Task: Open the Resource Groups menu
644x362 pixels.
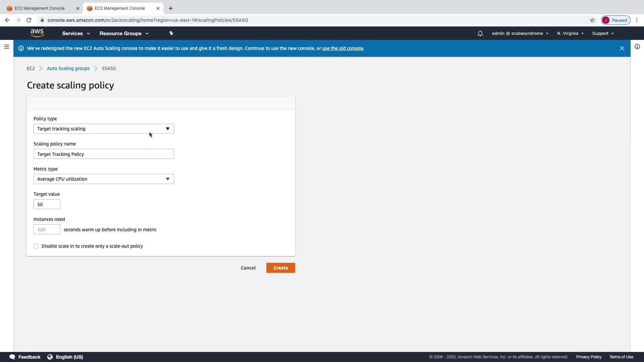Action: (x=124, y=34)
